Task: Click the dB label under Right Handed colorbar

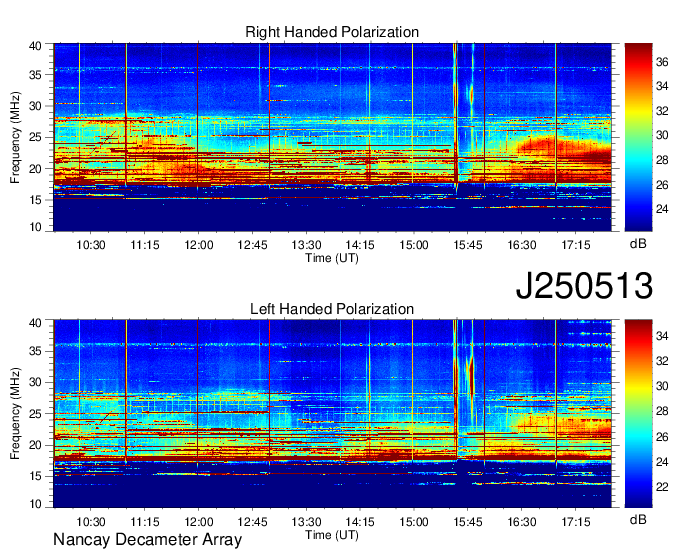Action: (x=638, y=244)
